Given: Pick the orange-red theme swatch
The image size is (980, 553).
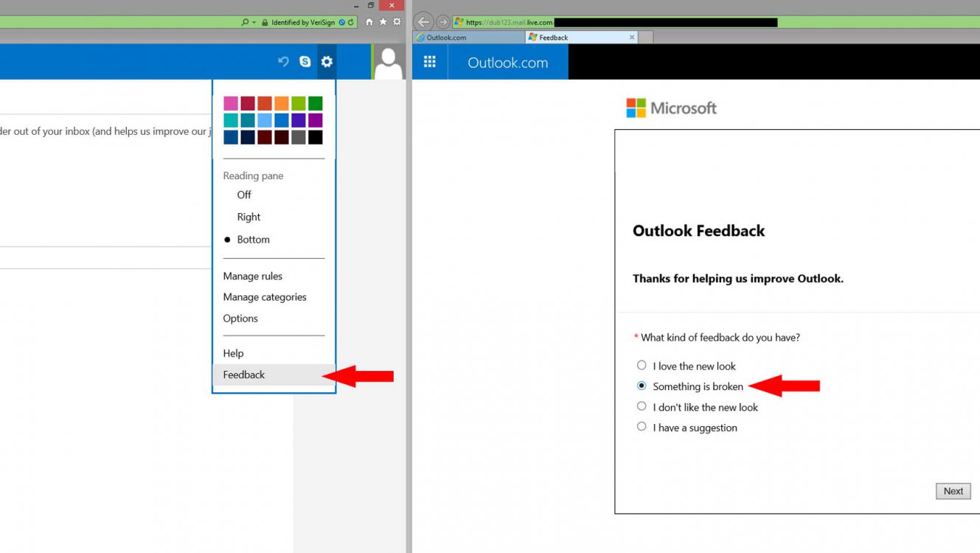Looking at the screenshot, I should (x=265, y=103).
